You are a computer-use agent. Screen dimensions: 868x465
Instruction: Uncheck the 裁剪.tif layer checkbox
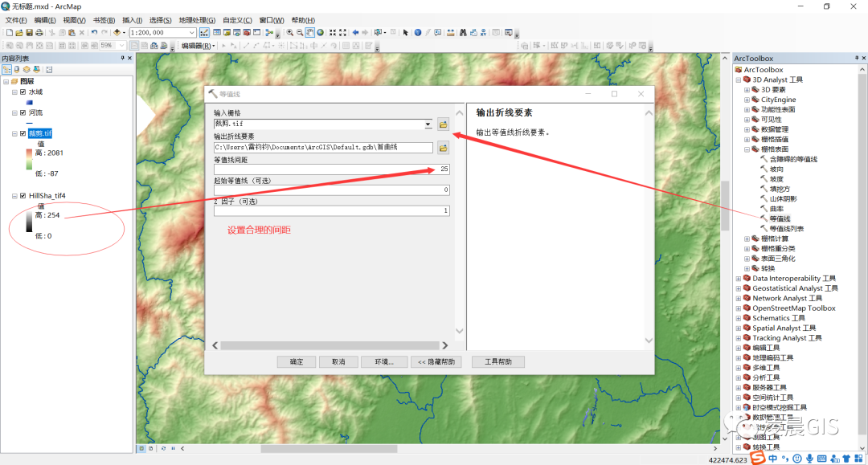click(23, 133)
